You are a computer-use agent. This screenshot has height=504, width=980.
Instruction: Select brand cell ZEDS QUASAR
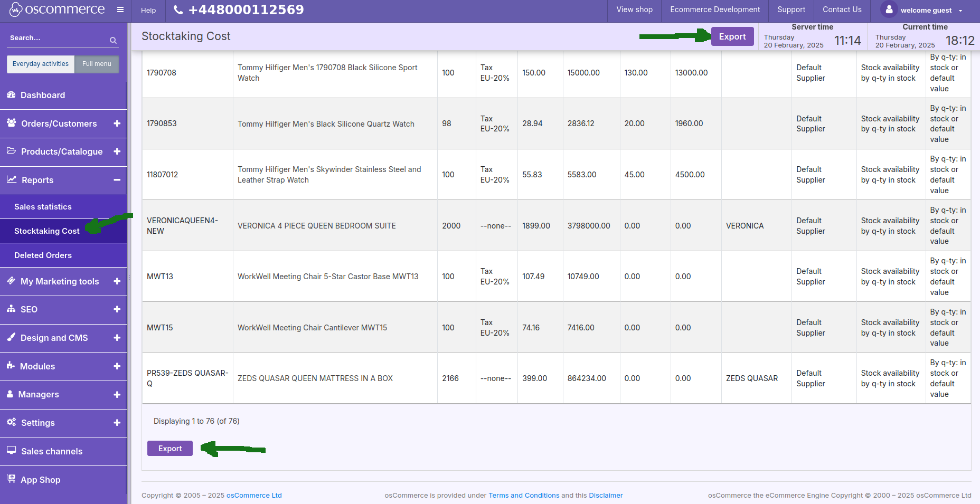tap(752, 378)
